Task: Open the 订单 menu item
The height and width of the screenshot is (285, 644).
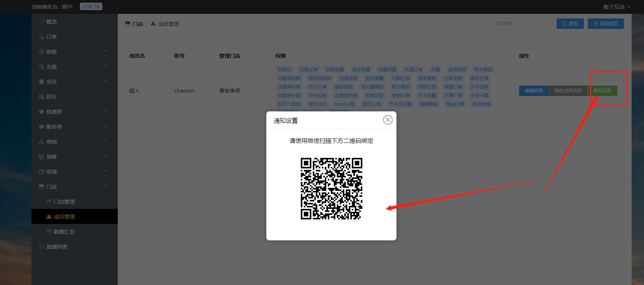Action: coord(75,37)
